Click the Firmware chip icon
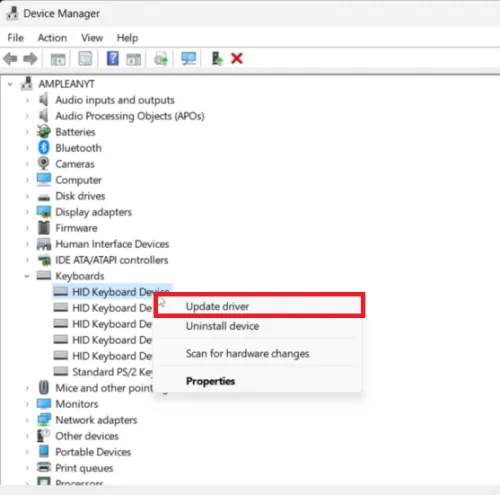 44,228
